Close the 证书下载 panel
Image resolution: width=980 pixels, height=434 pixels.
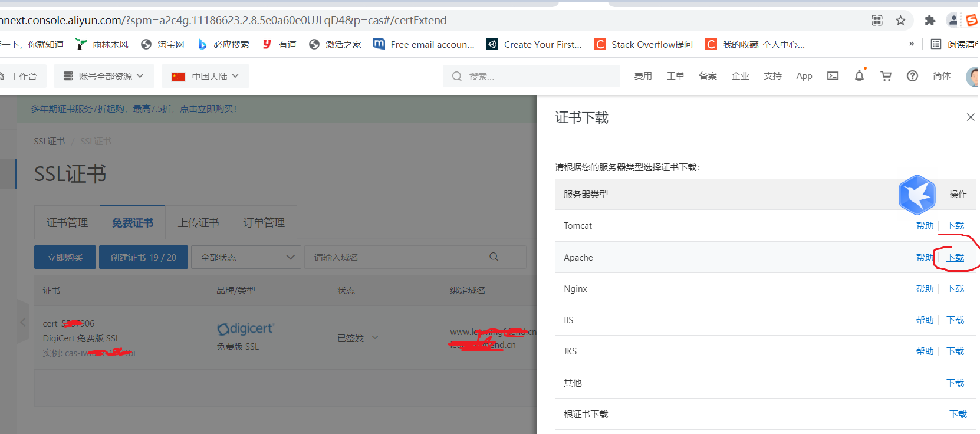[971, 117]
